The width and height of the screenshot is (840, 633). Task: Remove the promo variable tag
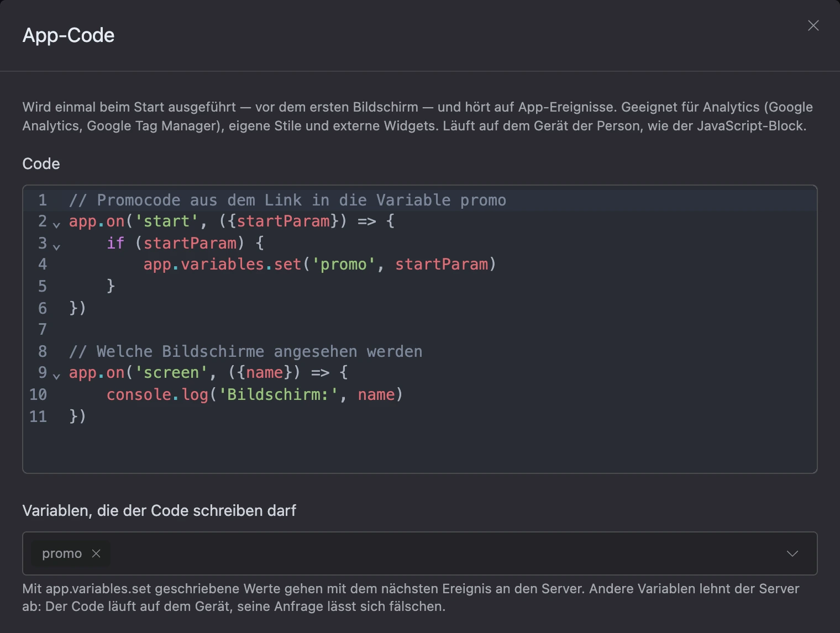[96, 553]
